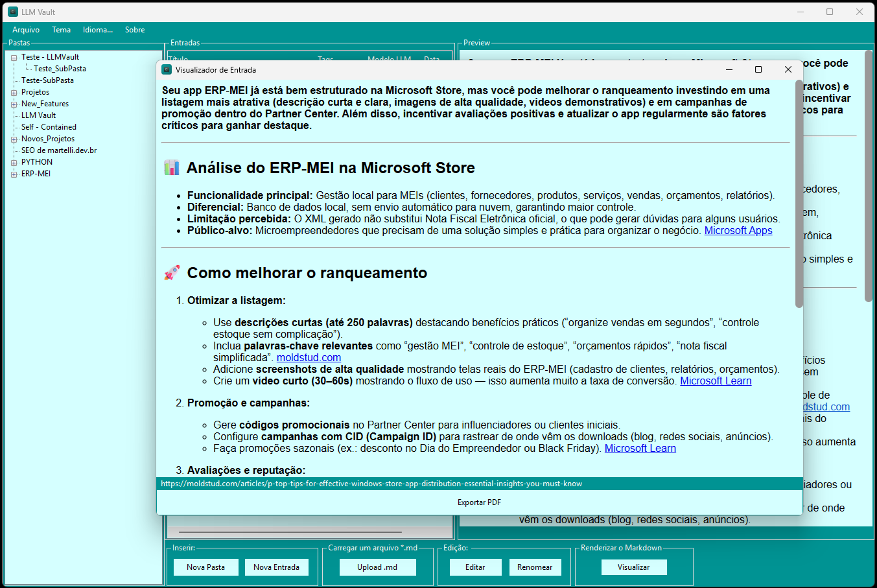Image resolution: width=877 pixels, height=588 pixels.
Task: Open Microsoft Learn link after Black Friday item
Action: point(640,449)
